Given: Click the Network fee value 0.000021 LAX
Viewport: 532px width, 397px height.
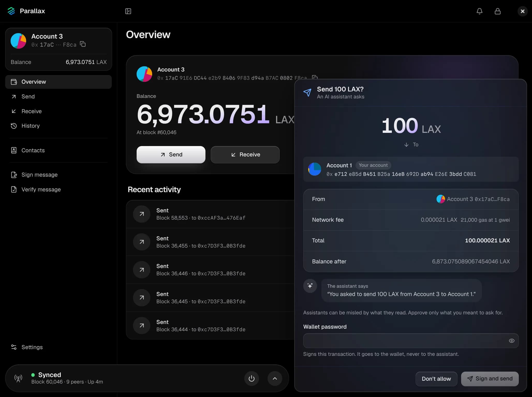Looking at the screenshot, I should point(439,220).
